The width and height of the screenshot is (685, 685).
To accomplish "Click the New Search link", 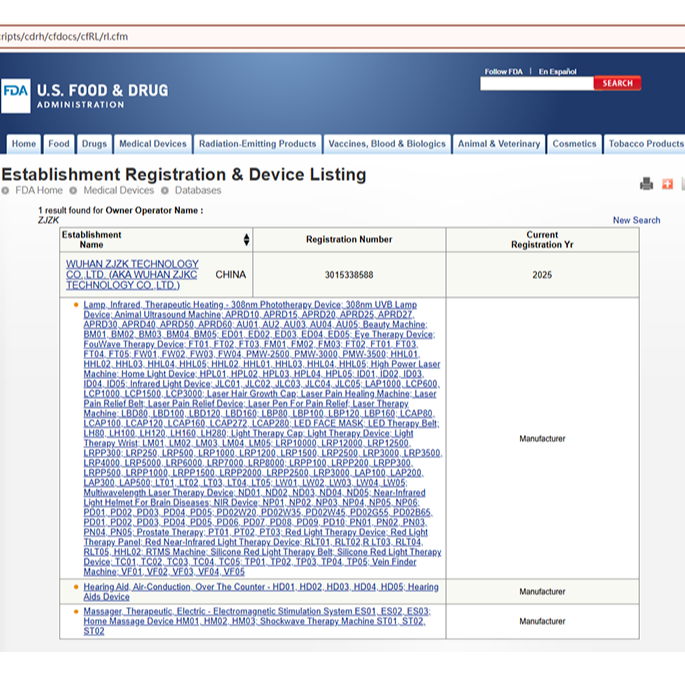I will 636,220.
